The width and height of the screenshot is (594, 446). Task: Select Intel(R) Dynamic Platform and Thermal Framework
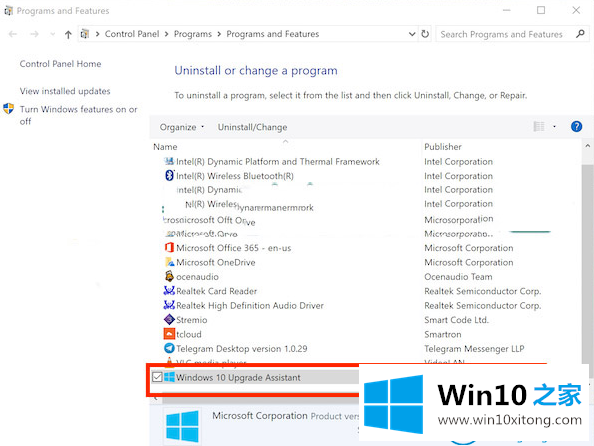(278, 162)
